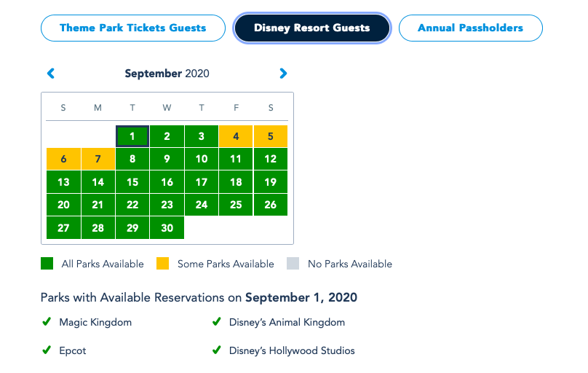Click the Magic Kingdom green checkmark
Image resolution: width=588 pixels, height=373 pixels.
pyautogui.click(x=47, y=322)
